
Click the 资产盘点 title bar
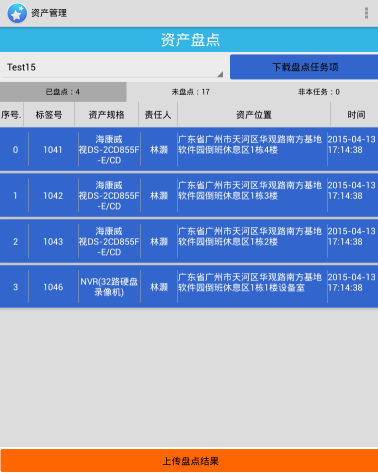(x=189, y=39)
